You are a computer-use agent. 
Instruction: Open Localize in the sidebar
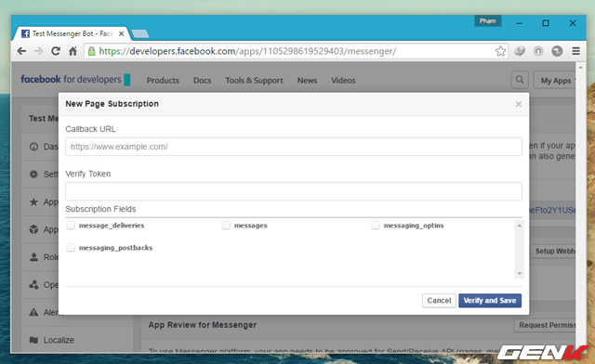[59, 340]
